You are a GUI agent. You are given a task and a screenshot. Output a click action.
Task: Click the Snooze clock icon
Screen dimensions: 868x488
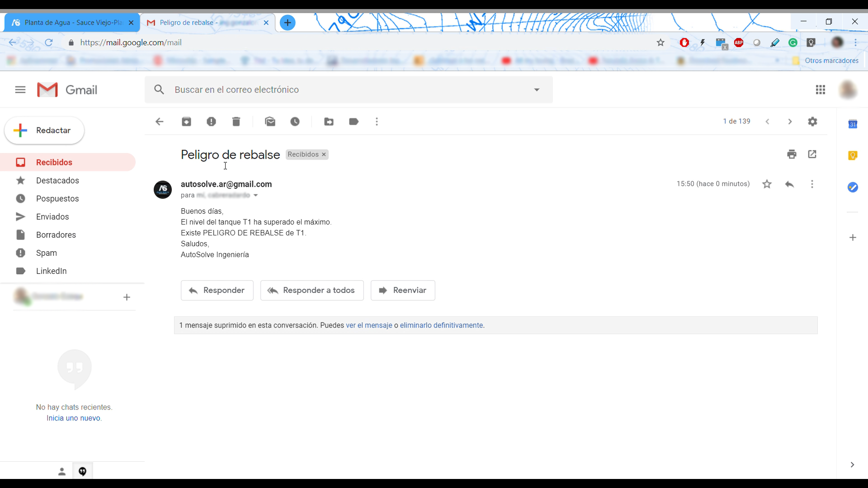295,122
